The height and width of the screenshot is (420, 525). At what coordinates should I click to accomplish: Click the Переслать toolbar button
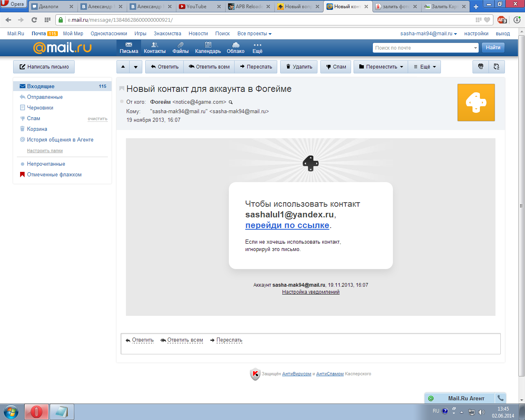(x=256, y=67)
